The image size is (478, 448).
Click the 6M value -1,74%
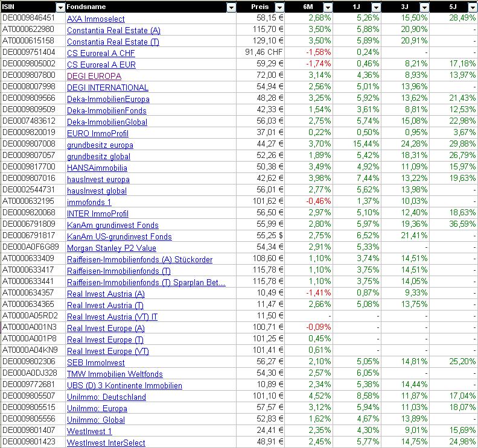[x=318, y=64]
